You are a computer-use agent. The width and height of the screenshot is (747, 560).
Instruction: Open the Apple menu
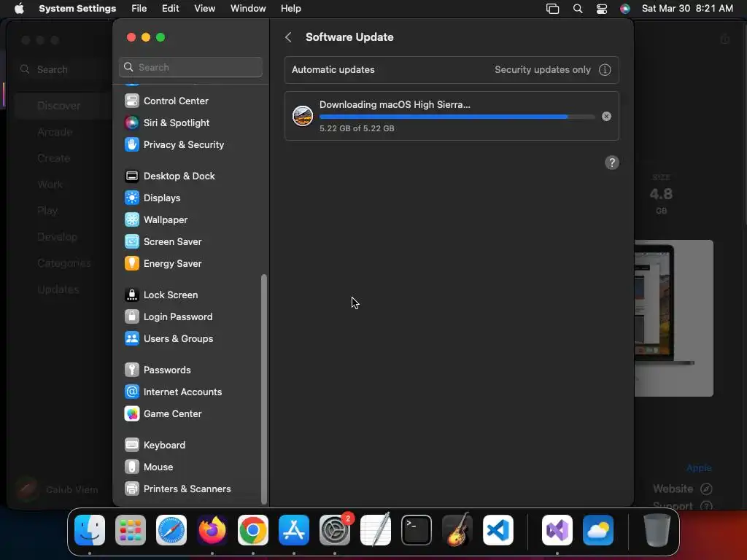(19, 9)
